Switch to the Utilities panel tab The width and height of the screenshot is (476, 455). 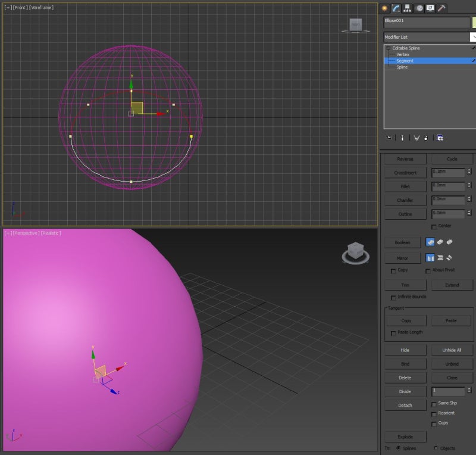coord(441,7)
